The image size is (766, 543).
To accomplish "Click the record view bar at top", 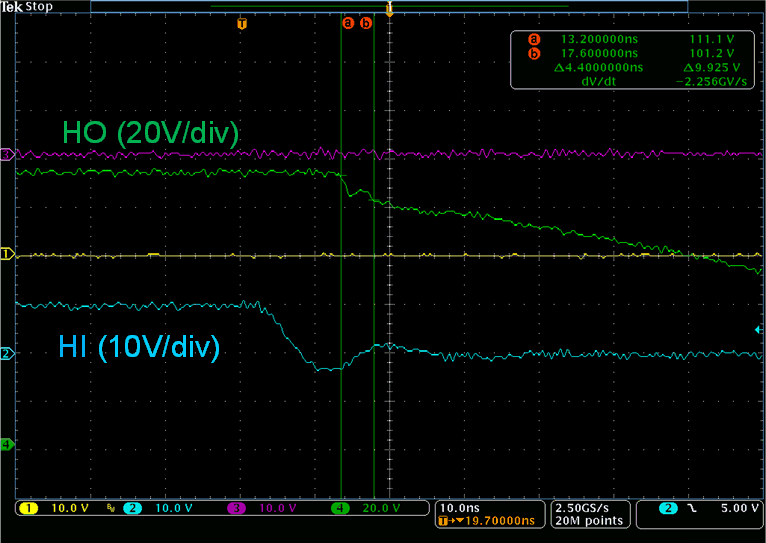I will [x=389, y=6].
